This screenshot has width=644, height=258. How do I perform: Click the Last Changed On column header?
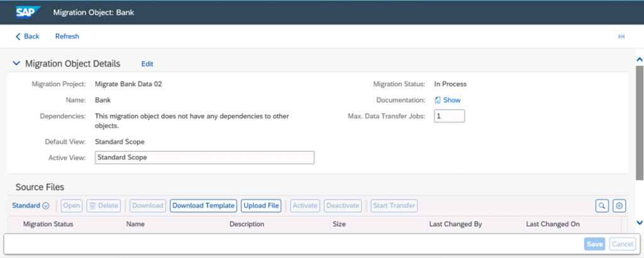tap(571, 224)
